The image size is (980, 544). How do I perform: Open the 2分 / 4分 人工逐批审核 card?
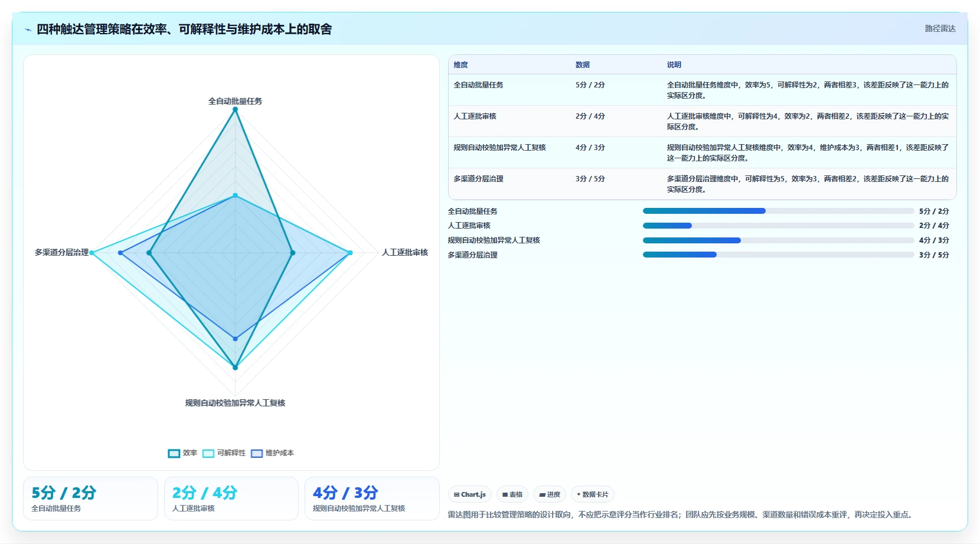pos(231,499)
